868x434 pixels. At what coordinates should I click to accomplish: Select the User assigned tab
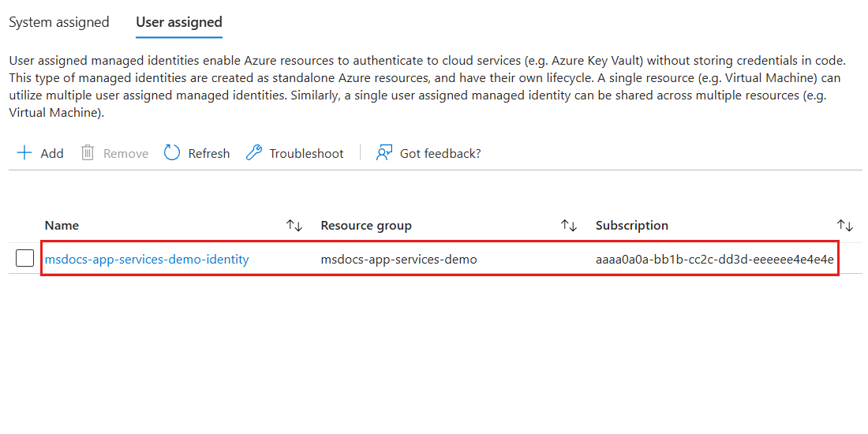click(179, 22)
